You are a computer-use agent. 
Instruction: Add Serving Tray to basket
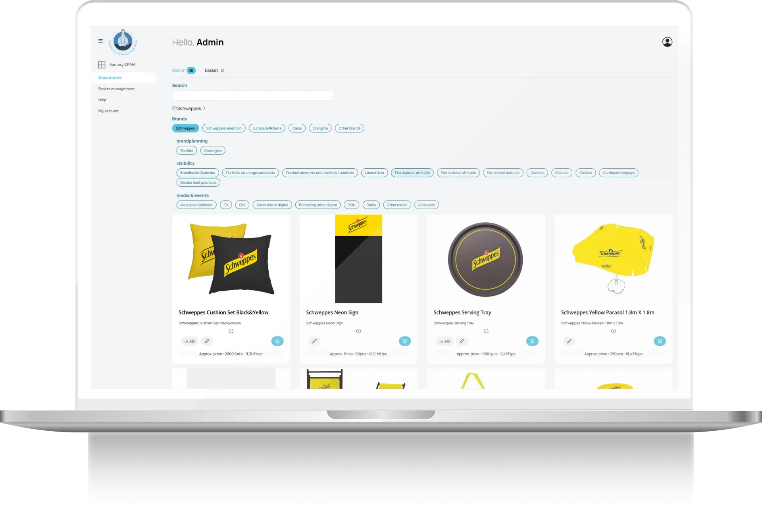[532, 341]
